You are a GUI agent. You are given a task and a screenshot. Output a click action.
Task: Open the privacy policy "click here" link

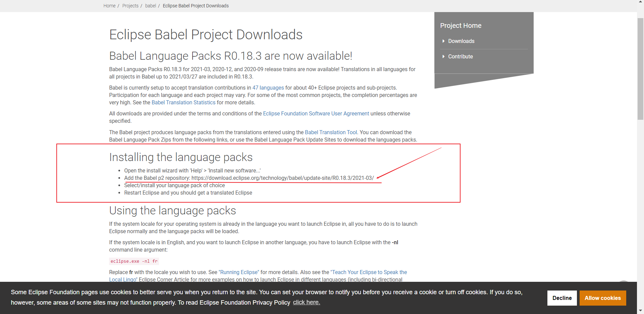point(306,302)
